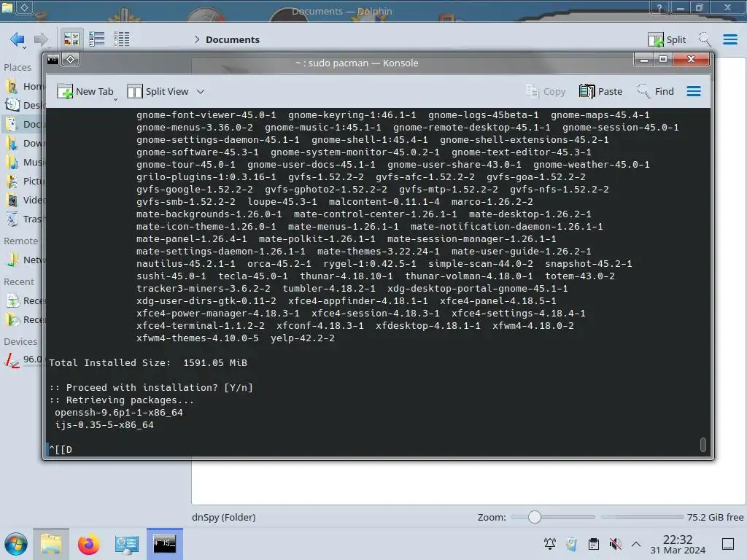The height and width of the screenshot is (560, 747).
Task: Select Desktop in Places panel
Action: click(24, 105)
